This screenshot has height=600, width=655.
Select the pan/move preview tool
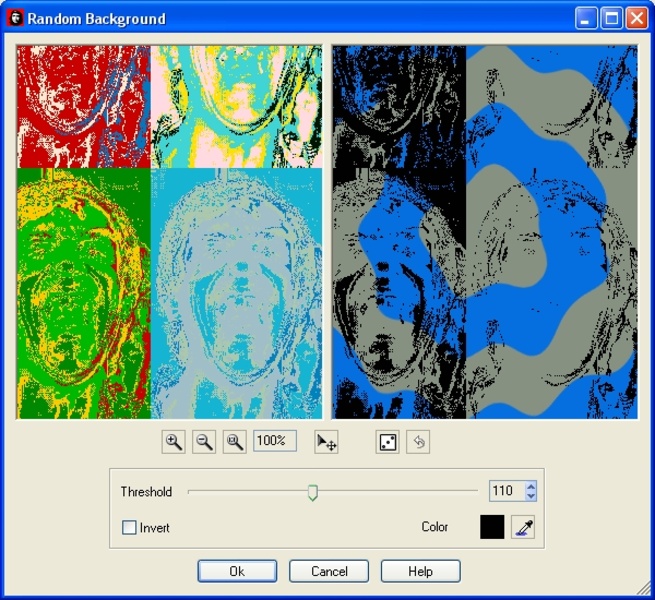[326, 442]
